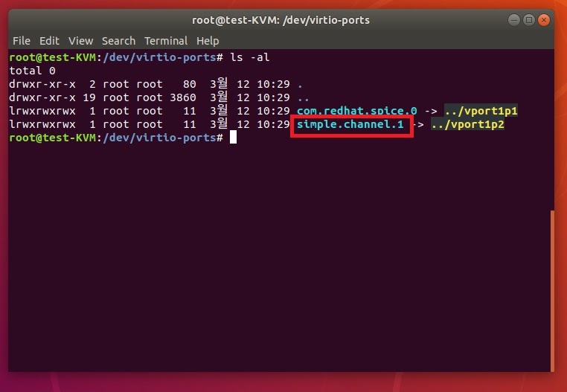
Task: Open the Terminal menu
Action: point(166,41)
